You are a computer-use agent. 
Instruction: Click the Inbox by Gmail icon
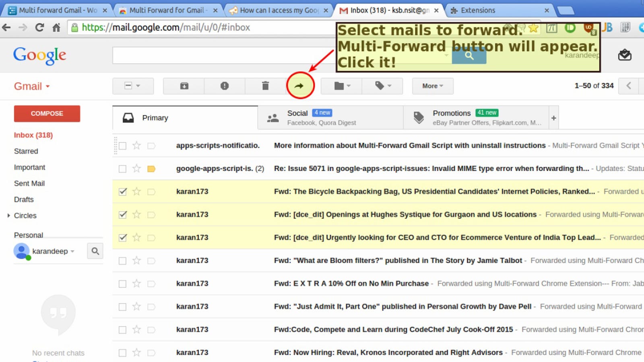pyautogui.click(x=625, y=55)
